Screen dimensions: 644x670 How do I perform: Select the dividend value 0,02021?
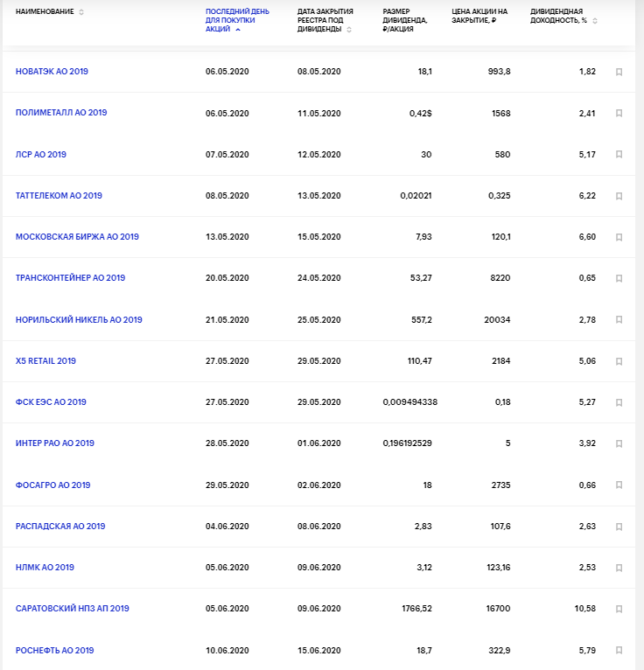click(416, 195)
